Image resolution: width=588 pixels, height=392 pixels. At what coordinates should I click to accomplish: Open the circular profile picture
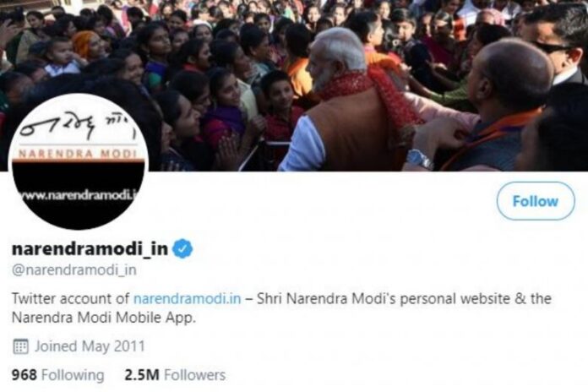(x=79, y=161)
